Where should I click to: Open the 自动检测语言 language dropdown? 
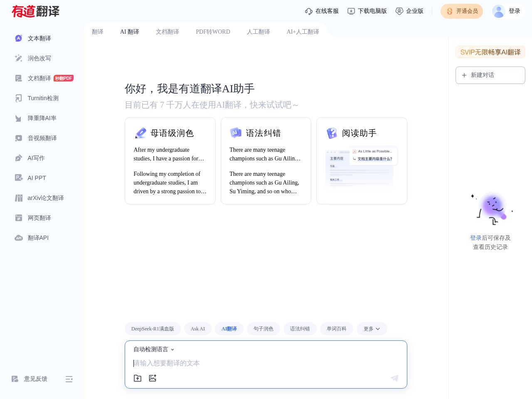tap(154, 350)
